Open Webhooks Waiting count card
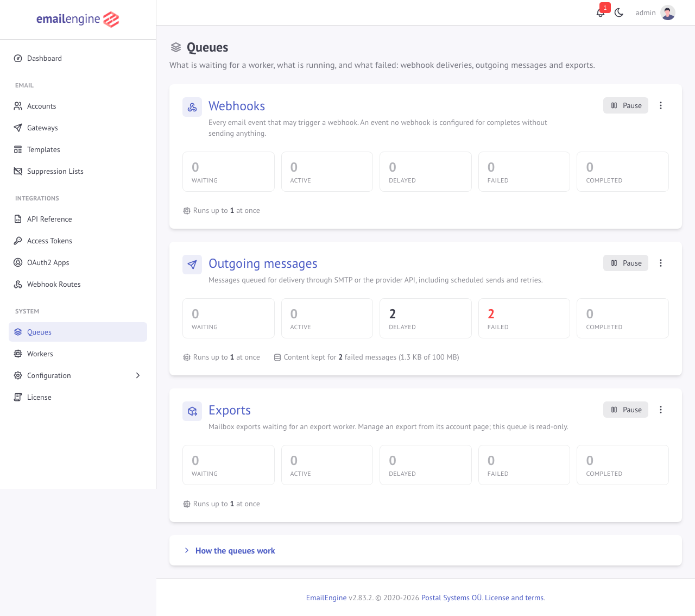 click(229, 172)
